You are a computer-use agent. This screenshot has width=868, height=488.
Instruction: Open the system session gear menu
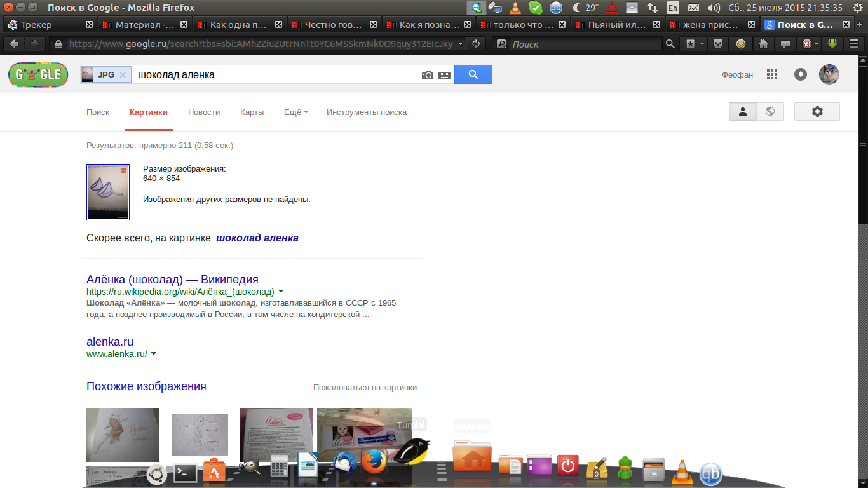(858, 8)
